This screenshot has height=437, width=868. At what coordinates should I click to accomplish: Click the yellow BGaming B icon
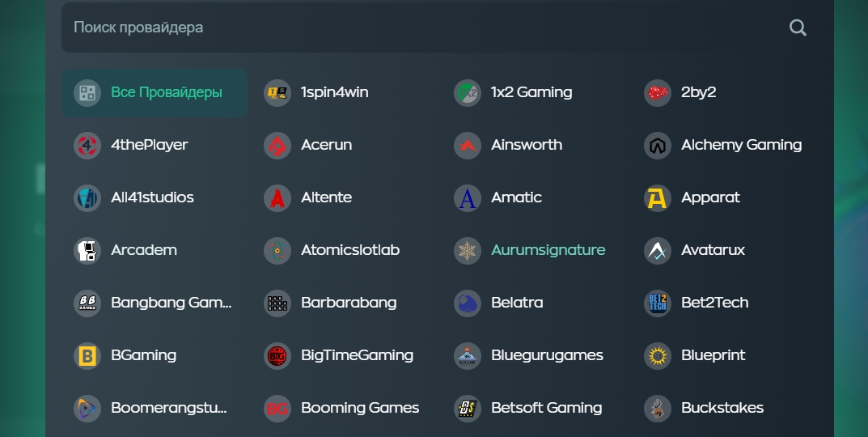(87, 355)
